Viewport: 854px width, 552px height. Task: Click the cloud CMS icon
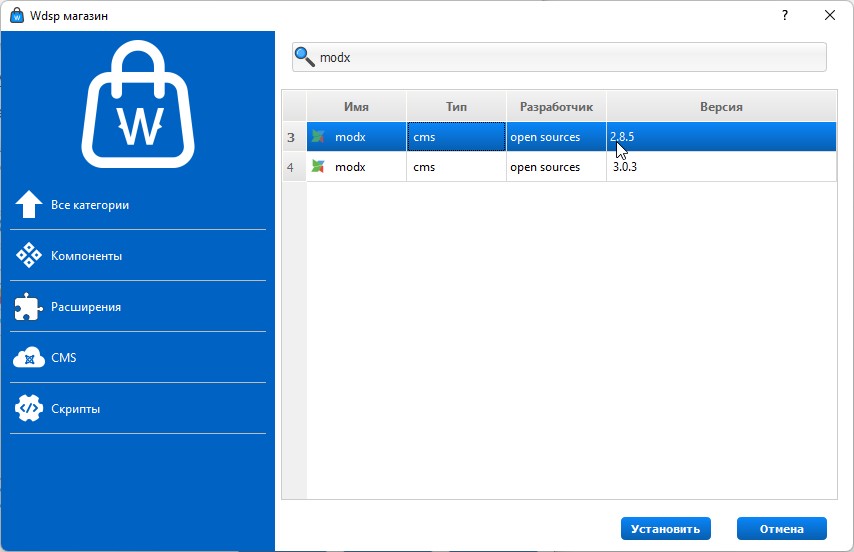click(29, 358)
